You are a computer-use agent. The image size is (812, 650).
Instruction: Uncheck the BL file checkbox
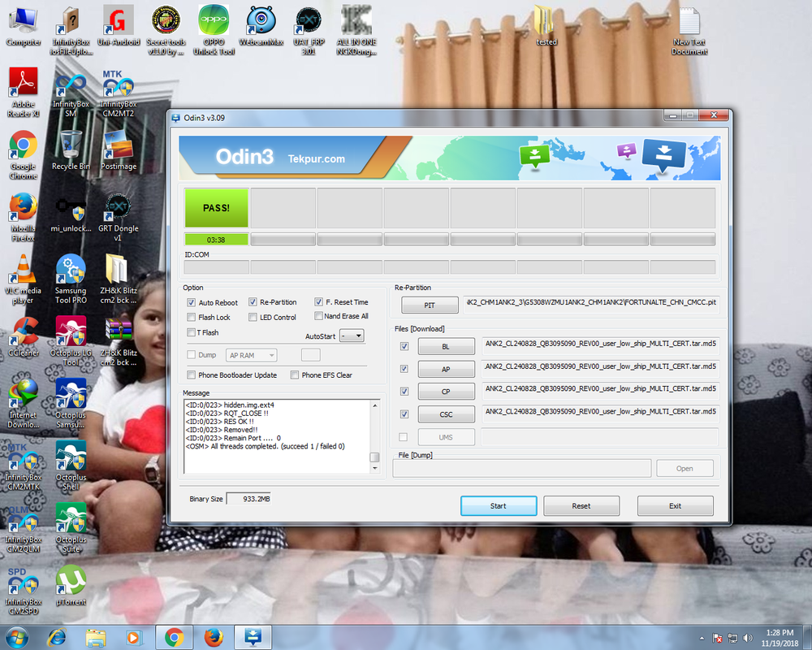pos(404,346)
